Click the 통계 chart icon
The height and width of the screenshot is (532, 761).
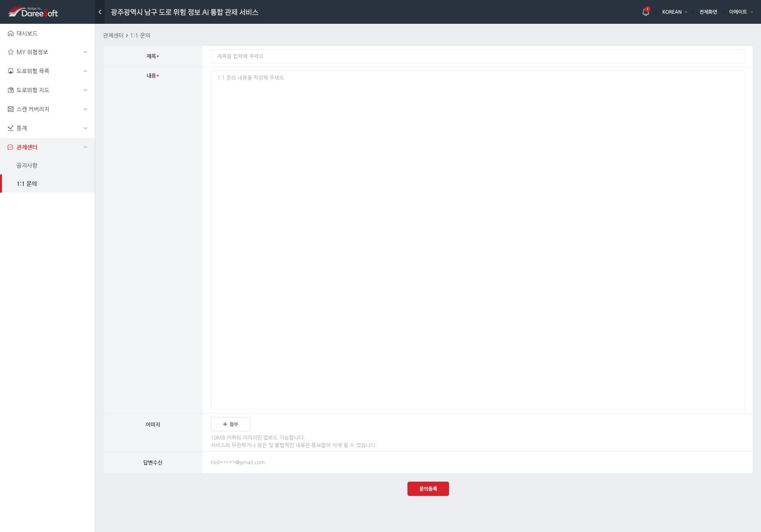point(11,128)
